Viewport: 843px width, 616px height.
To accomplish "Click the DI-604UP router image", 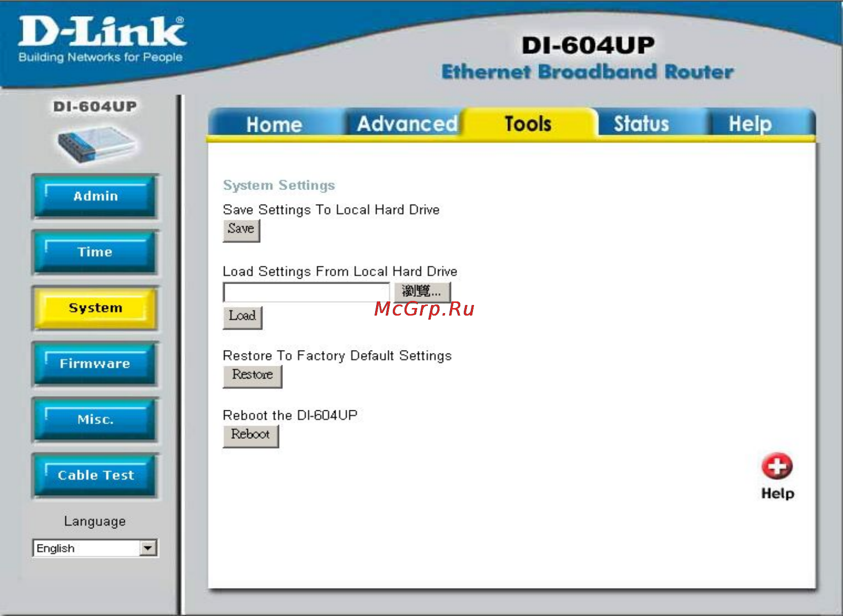I will click(x=97, y=144).
